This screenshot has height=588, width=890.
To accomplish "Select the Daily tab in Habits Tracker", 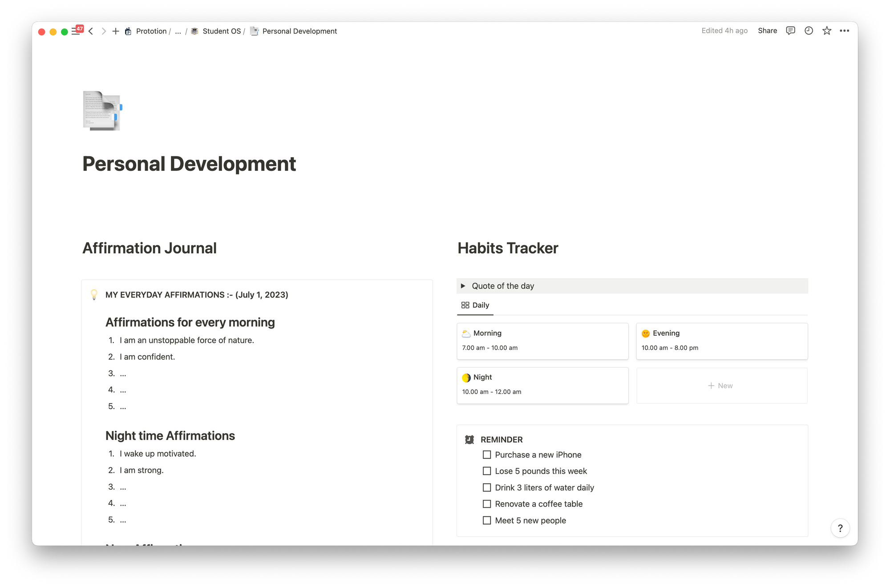I will point(476,304).
